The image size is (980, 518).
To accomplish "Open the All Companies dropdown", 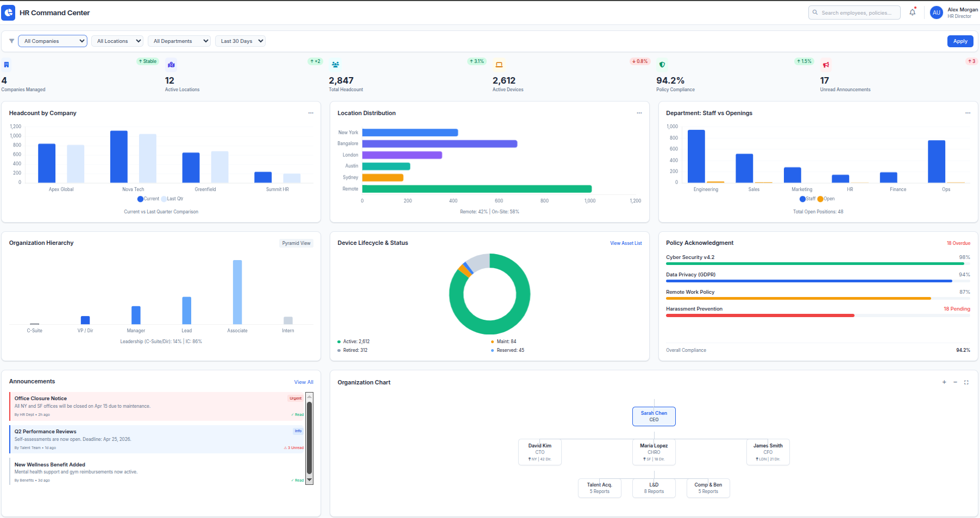I will tap(53, 41).
